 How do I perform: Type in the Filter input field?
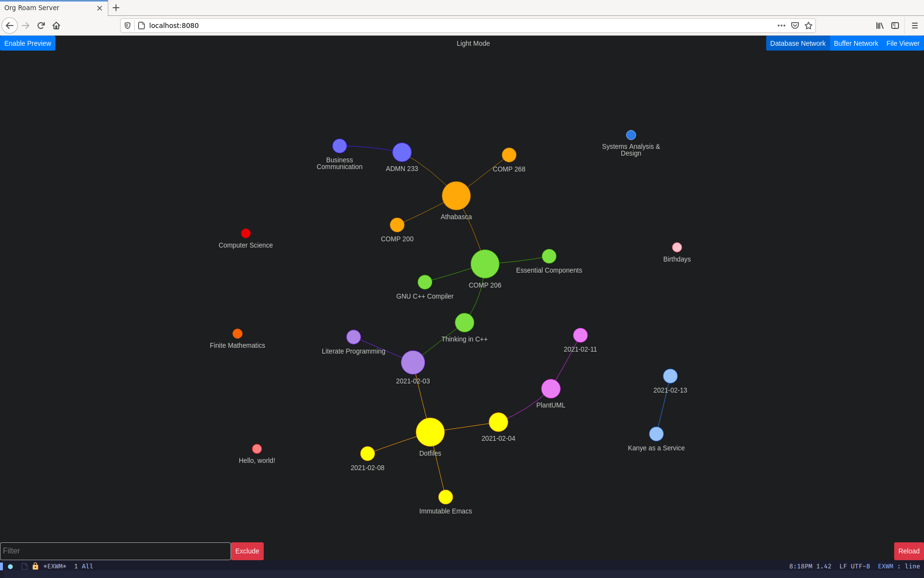pyautogui.click(x=115, y=551)
